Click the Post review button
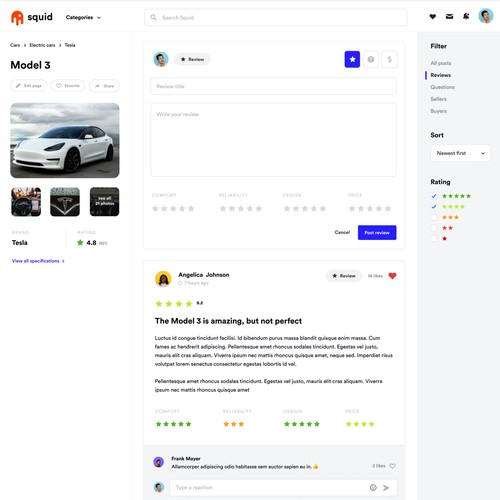Screen dimensions: 500x500 click(377, 232)
